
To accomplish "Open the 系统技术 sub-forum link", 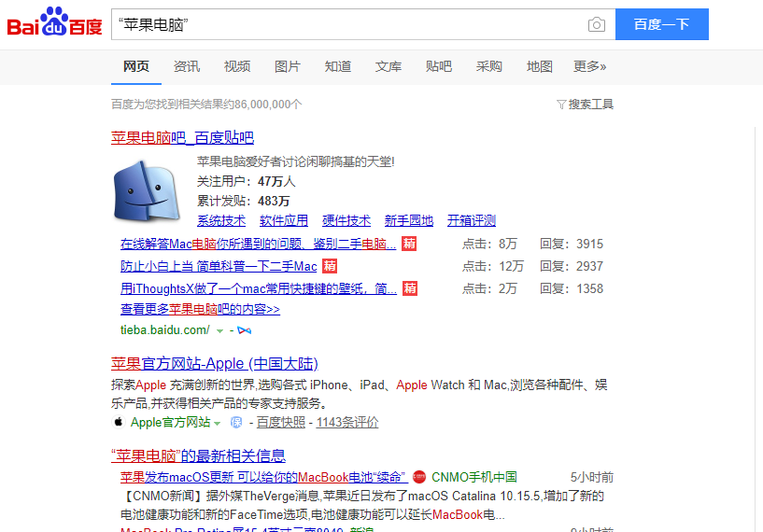I will (221, 221).
